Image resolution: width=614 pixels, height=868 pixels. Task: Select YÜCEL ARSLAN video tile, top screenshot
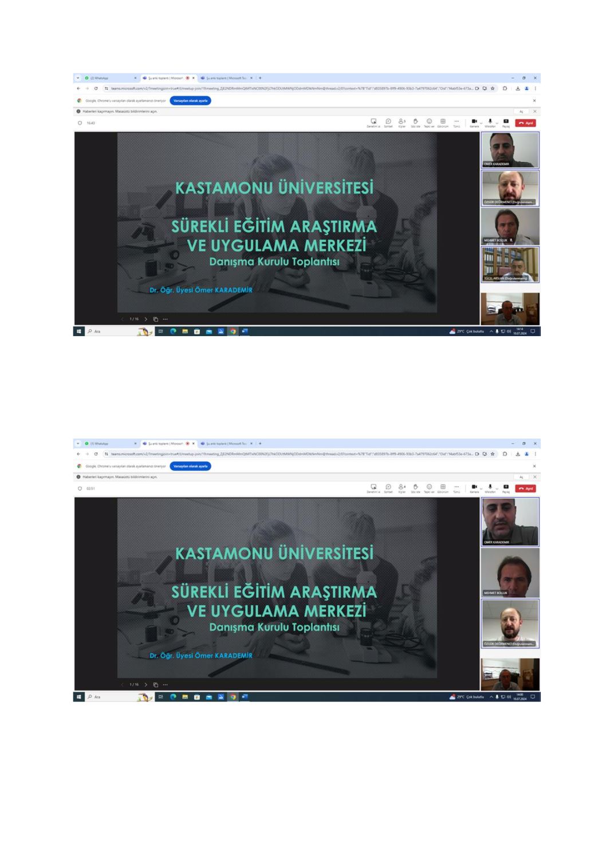[x=510, y=264]
